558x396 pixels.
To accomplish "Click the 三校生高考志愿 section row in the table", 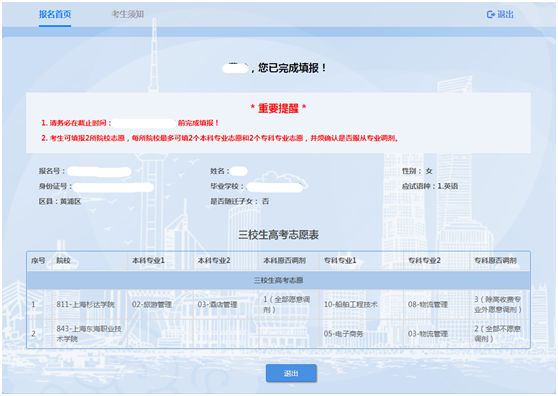I will tap(278, 280).
